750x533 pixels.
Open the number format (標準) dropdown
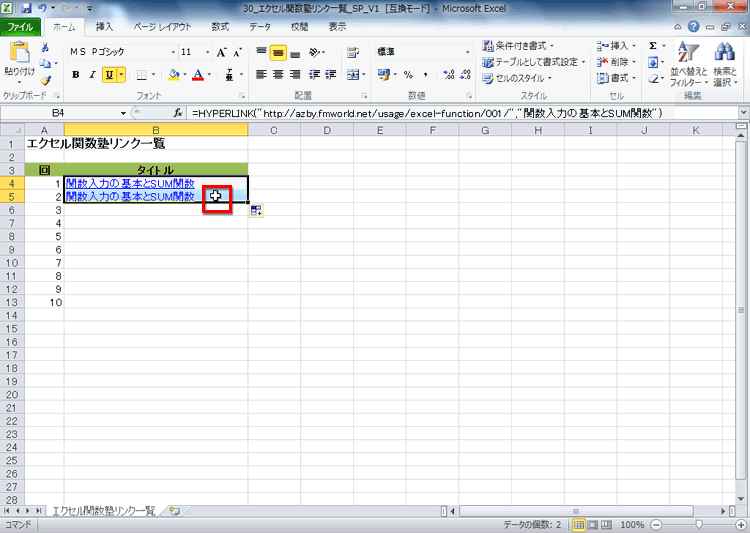tap(467, 52)
